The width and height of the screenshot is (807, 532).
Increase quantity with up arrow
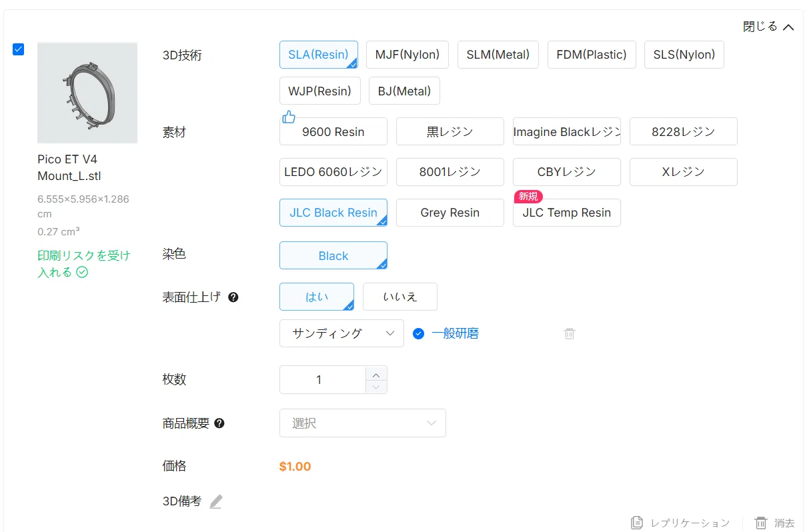pyautogui.click(x=376, y=373)
